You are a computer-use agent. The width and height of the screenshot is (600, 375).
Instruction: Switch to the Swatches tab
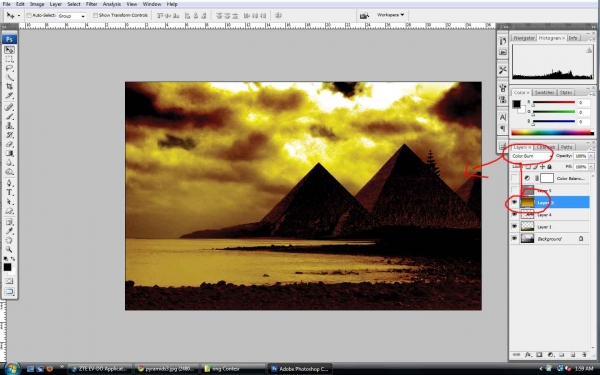pos(544,92)
